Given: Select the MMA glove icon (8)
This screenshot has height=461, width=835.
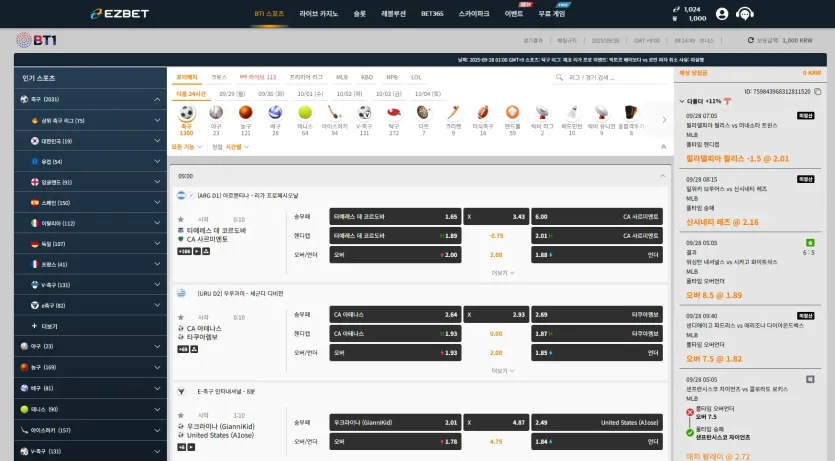Looking at the screenshot, I should tap(631, 112).
